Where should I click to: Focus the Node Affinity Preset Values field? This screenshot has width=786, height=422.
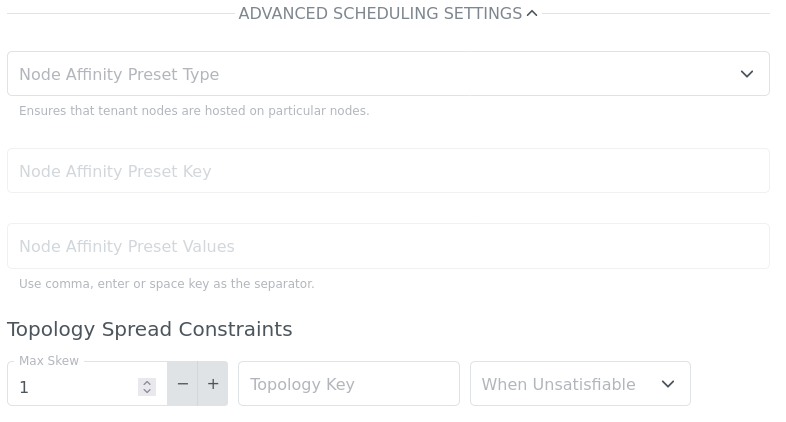click(x=388, y=246)
